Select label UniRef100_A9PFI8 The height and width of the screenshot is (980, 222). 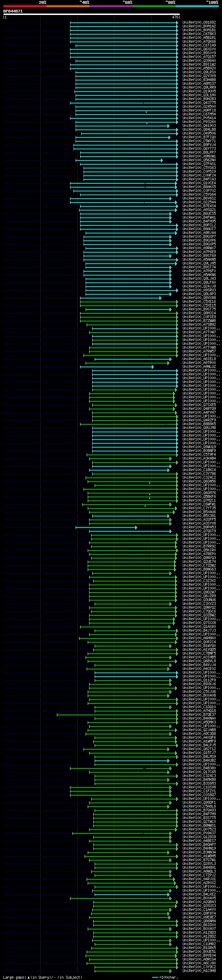point(199,110)
